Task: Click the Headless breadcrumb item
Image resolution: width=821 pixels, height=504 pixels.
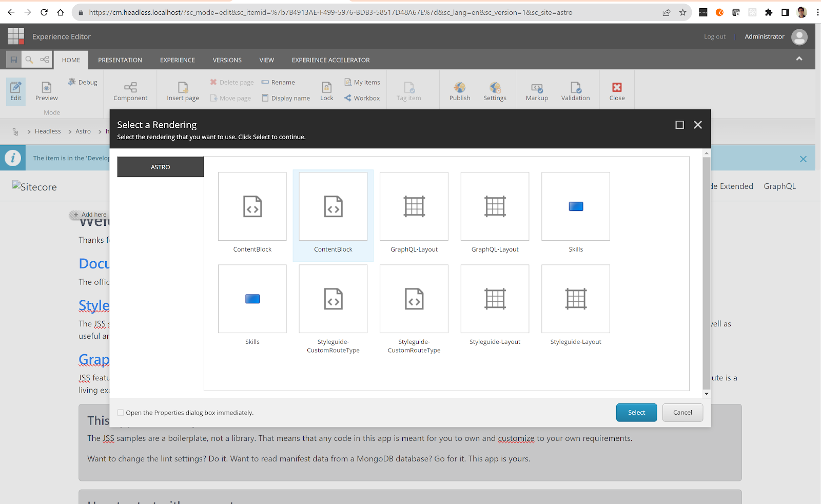Action: tap(48, 131)
